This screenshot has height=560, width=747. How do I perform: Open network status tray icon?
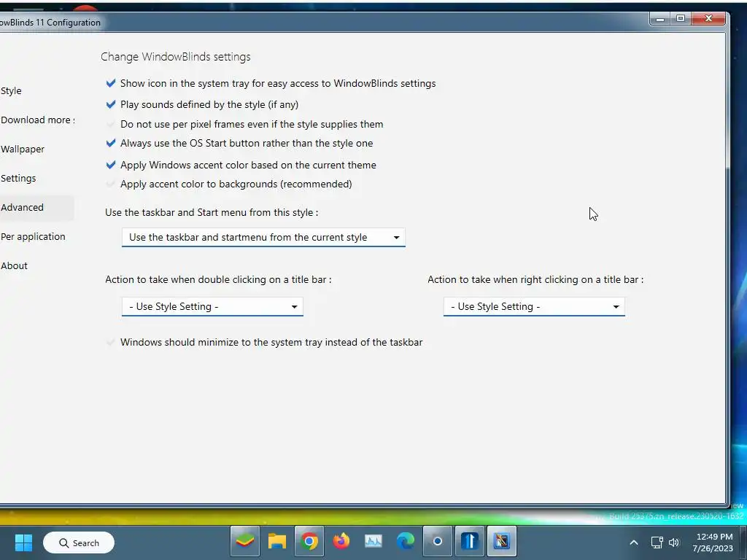click(657, 542)
